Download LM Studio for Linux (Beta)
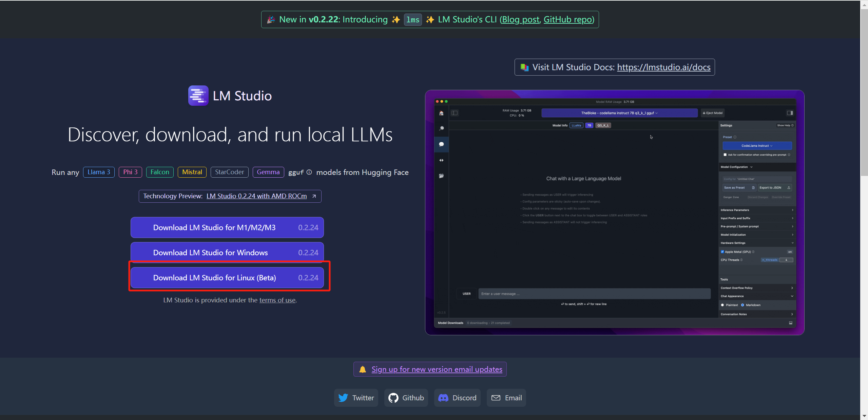 227,278
